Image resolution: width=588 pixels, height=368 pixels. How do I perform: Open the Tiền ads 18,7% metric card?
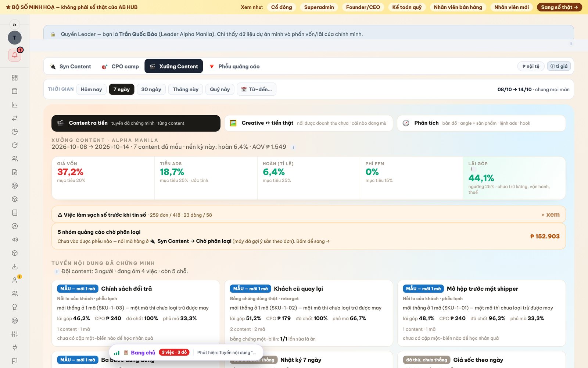206,178
